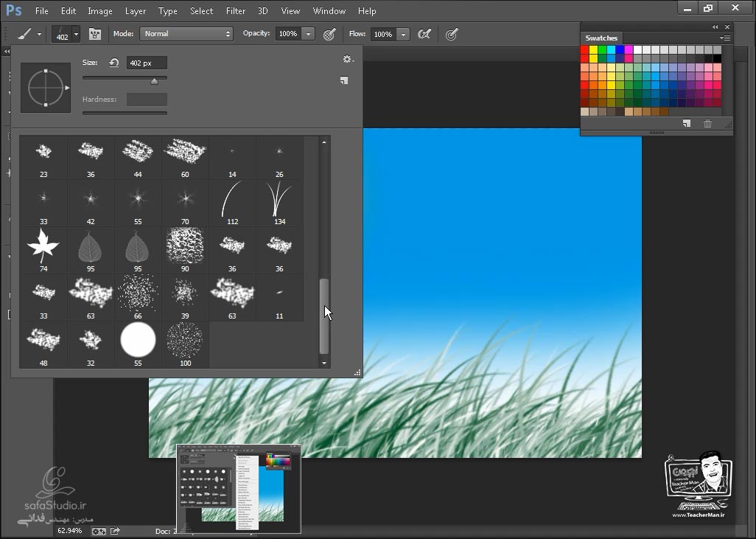Select the tiny star brush 14

[232, 156]
